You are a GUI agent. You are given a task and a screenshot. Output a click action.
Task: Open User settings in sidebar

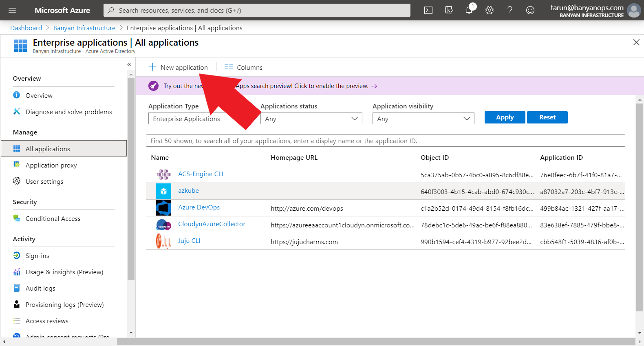tap(44, 181)
